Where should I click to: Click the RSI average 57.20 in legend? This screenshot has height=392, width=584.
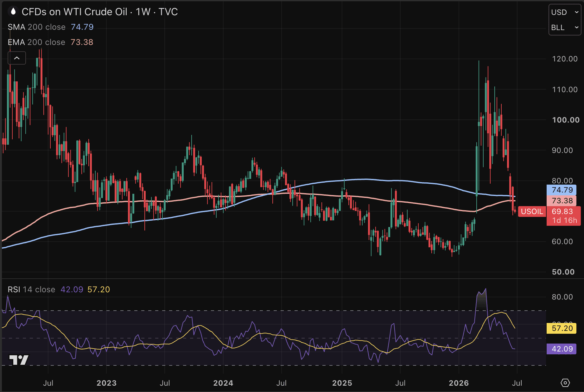[99, 289]
